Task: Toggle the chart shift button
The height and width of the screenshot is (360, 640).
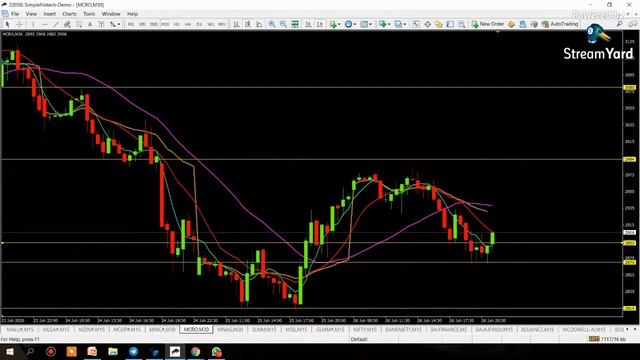Action: tap(320, 24)
